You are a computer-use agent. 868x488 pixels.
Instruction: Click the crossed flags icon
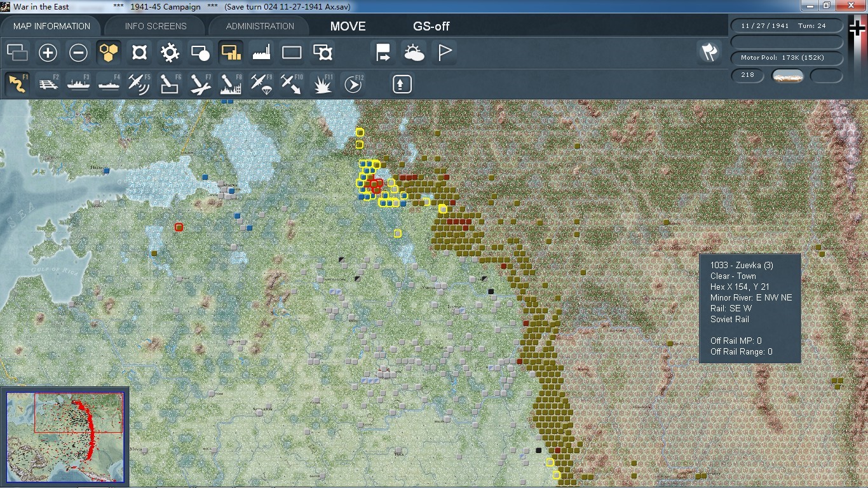(x=710, y=52)
